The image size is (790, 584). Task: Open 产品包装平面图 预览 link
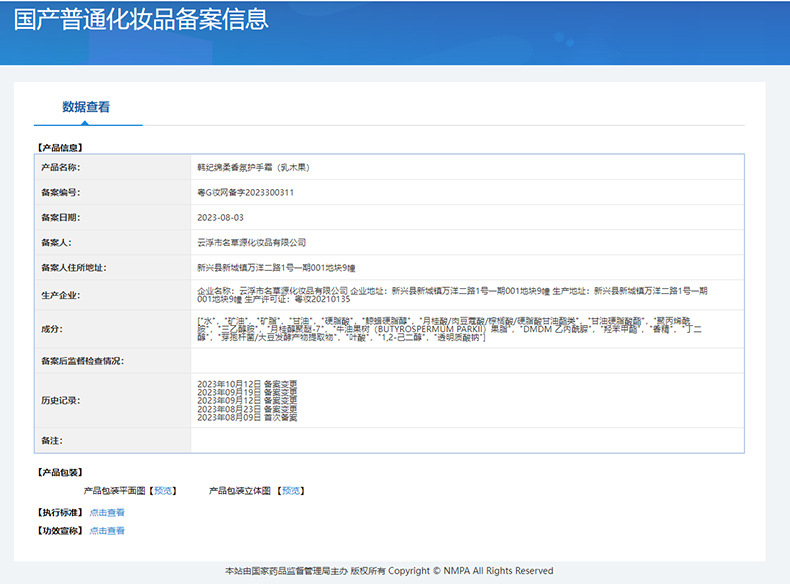[x=163, y=491]
